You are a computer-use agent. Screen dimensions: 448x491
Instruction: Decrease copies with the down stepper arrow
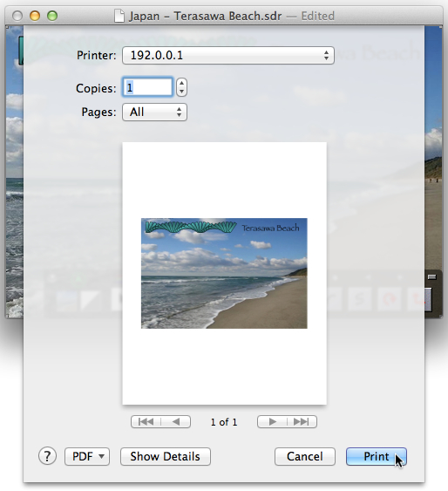182,92
